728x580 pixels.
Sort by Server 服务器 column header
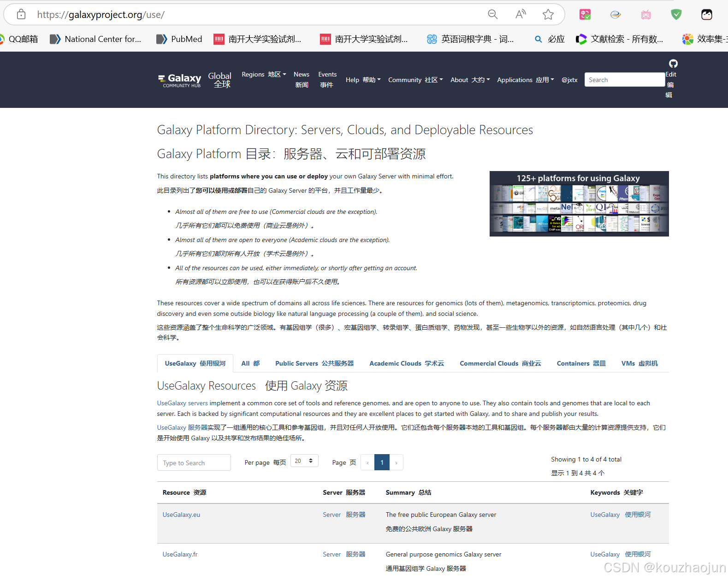click(x=344, y=492)
